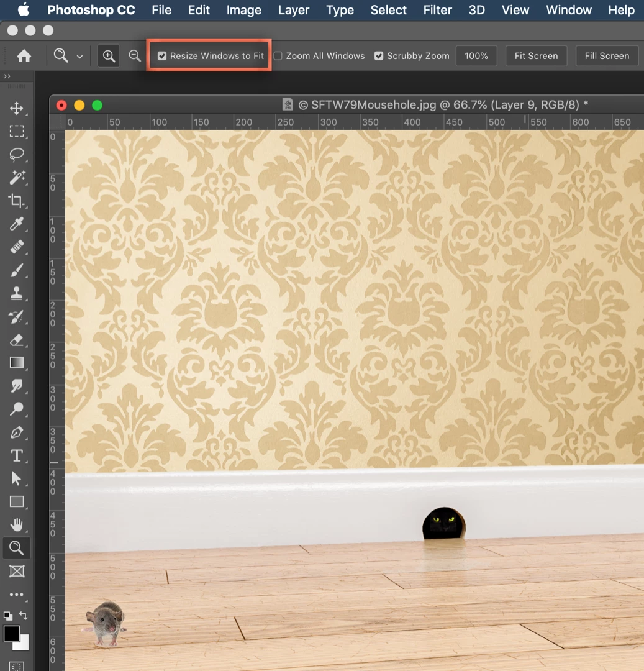644x671 pixels.
Task: Open the Layer menu
Action: [293, 10]
